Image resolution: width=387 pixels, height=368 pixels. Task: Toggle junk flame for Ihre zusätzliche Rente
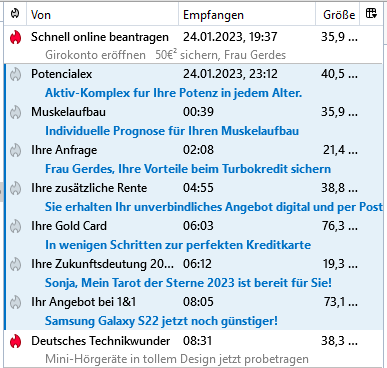point(15,188)
